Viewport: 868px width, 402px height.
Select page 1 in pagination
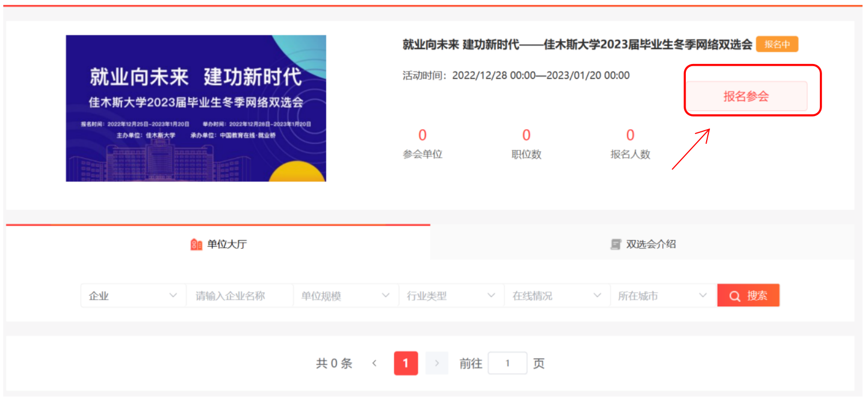pyautogui.click(x=406, y=363)
